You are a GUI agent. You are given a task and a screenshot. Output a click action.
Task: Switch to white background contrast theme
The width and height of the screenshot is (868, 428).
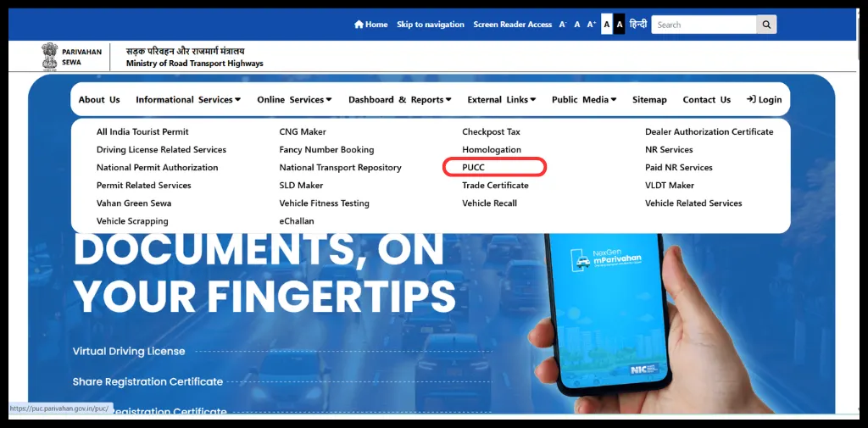click(x=606, y=25)
